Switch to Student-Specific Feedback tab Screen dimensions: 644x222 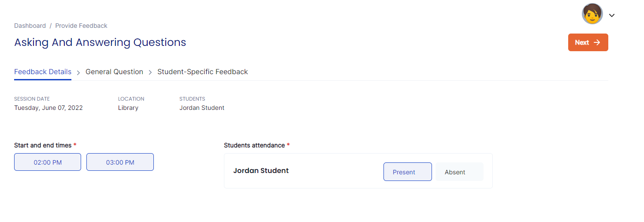[x=203, y=71]
